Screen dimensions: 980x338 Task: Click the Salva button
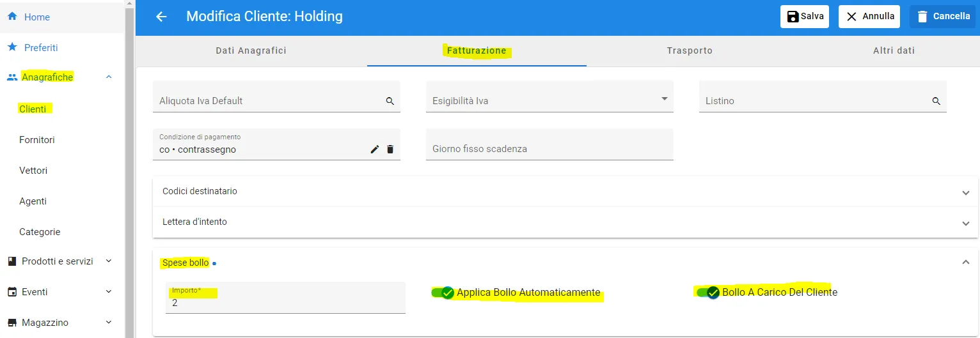[805, 17]
